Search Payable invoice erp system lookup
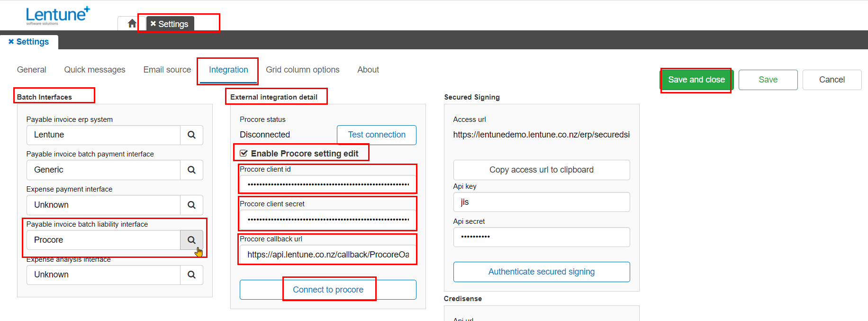868x321 pixels. [191, 135]
